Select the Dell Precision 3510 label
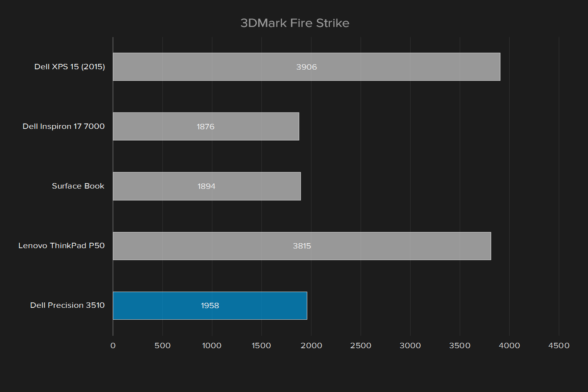The height and width of the screenshot is (392, 588). [x=68, y=305]
